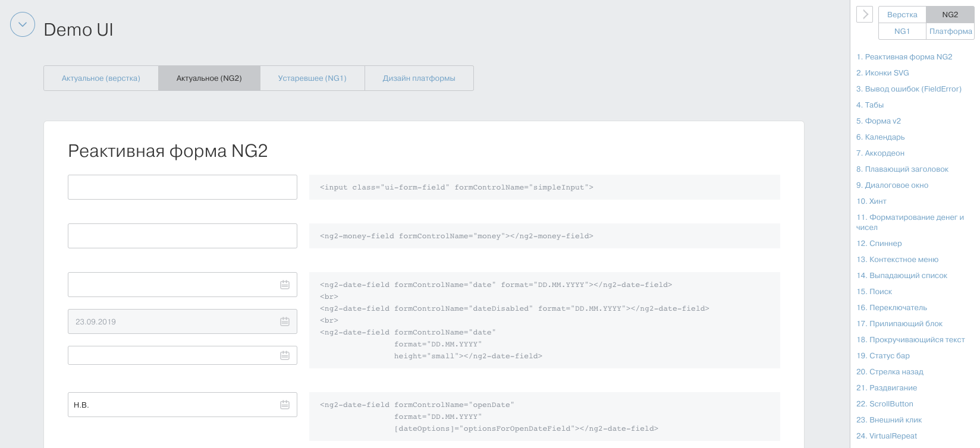Click the sidebar Верстка tab

(x=902, y=15)
